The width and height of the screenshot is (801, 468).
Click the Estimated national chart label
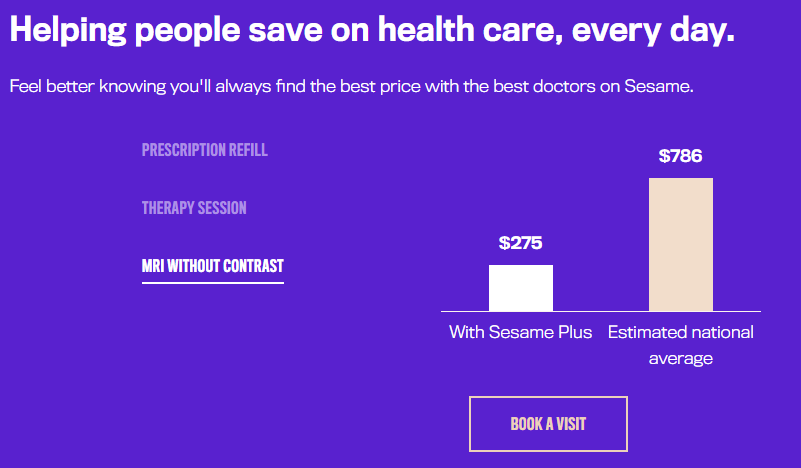pyautogui.click(x=680, y=332)
